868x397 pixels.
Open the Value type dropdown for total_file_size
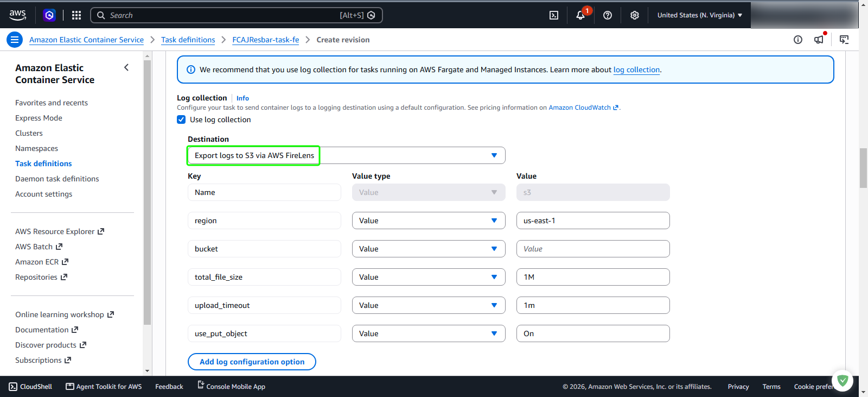pyautogui.click(x=429, y=277)
